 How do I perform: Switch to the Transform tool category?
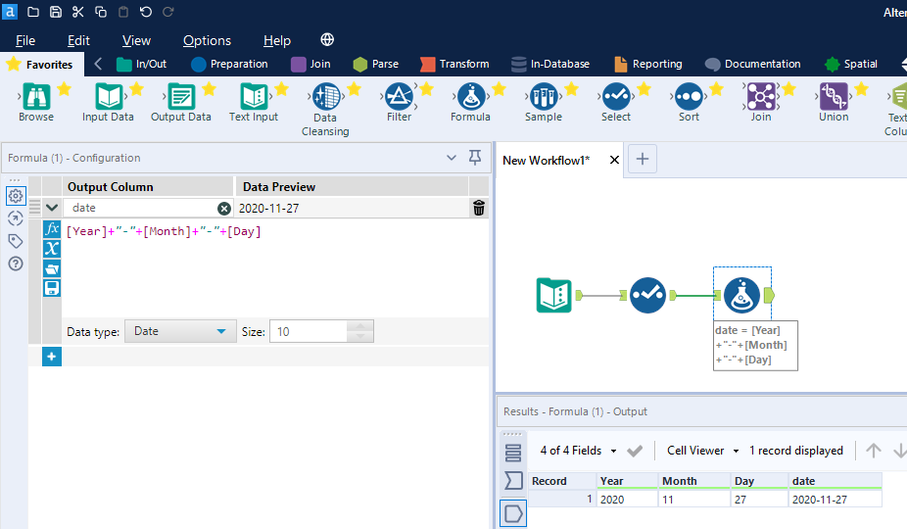pos(455,64)
